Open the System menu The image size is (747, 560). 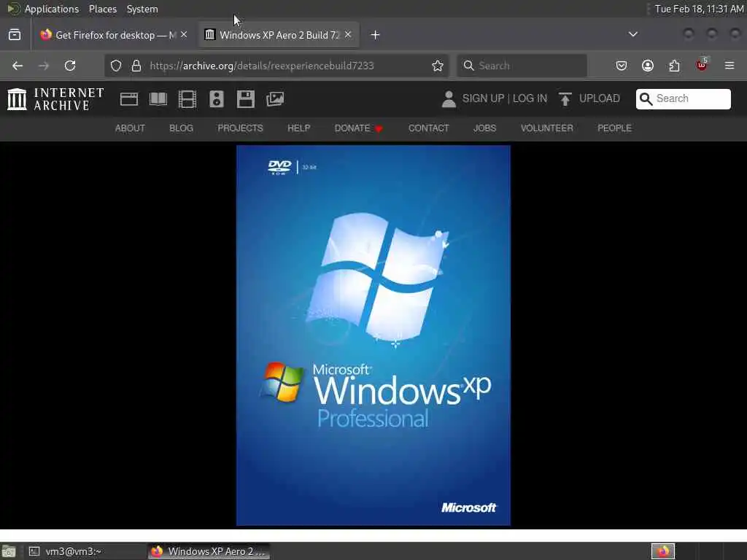pos(142,9)
